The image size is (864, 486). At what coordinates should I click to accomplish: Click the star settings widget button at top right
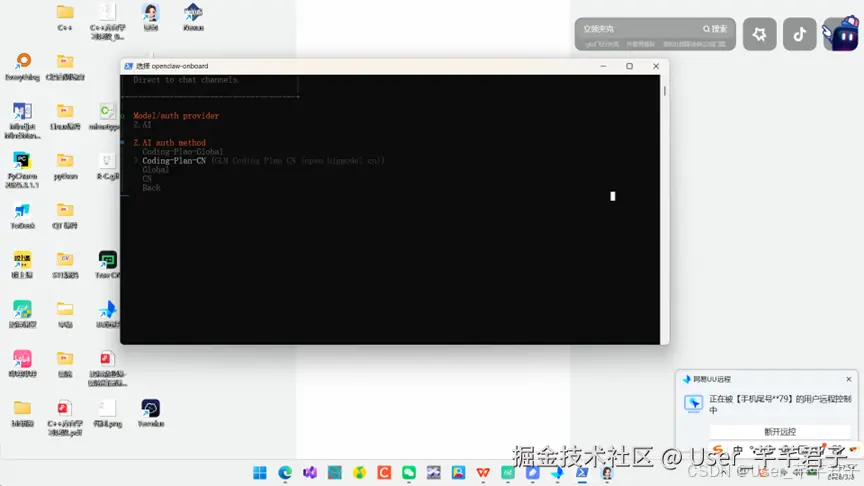(x=759, y=34)
